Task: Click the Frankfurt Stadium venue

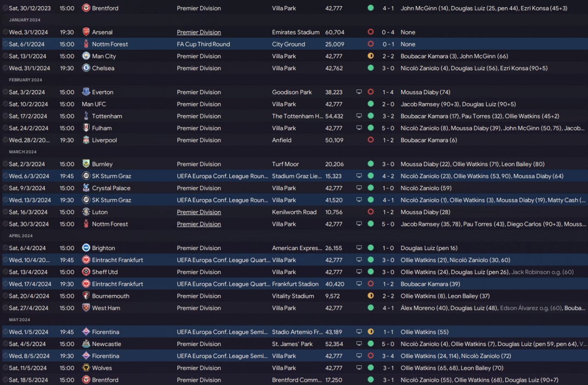Action: [x=295, y=284]
